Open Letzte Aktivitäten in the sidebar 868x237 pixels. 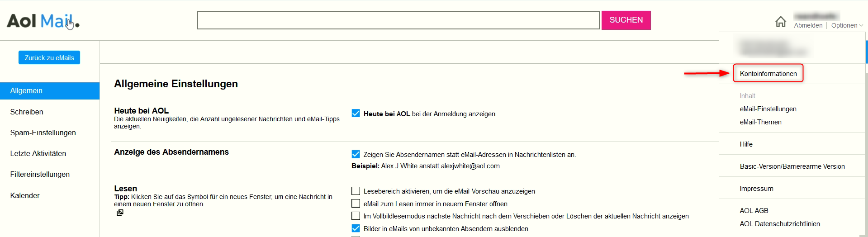tap(38, 153)
